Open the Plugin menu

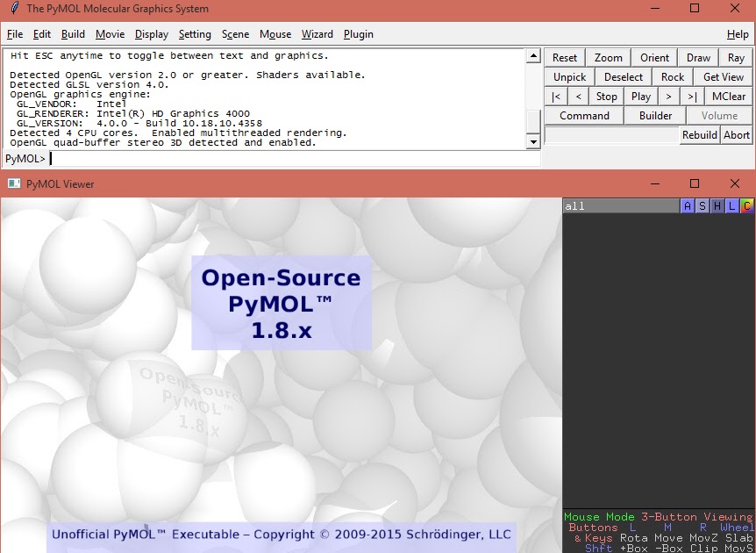(x=358, y=34)
